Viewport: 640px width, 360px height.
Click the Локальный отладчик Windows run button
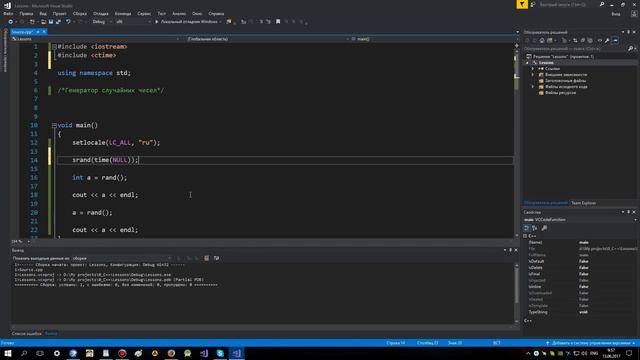click(187, 22)
